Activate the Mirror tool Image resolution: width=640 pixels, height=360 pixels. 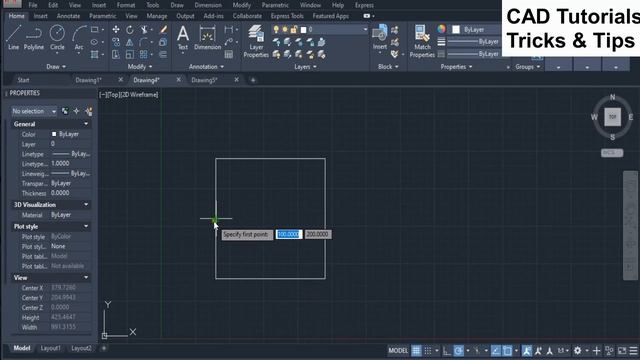129,42
